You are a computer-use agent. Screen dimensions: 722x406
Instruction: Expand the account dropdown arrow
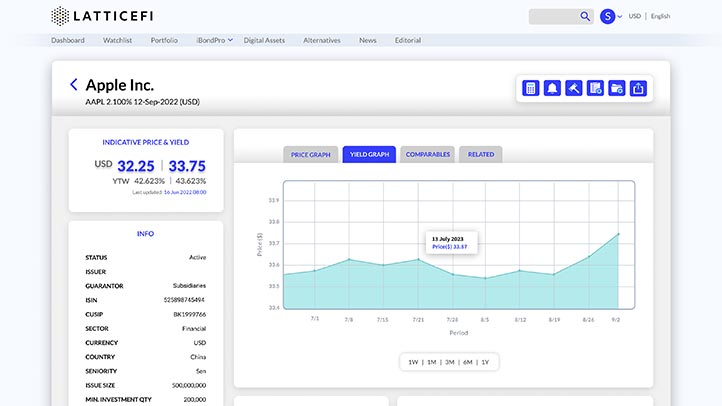point(620,16)
